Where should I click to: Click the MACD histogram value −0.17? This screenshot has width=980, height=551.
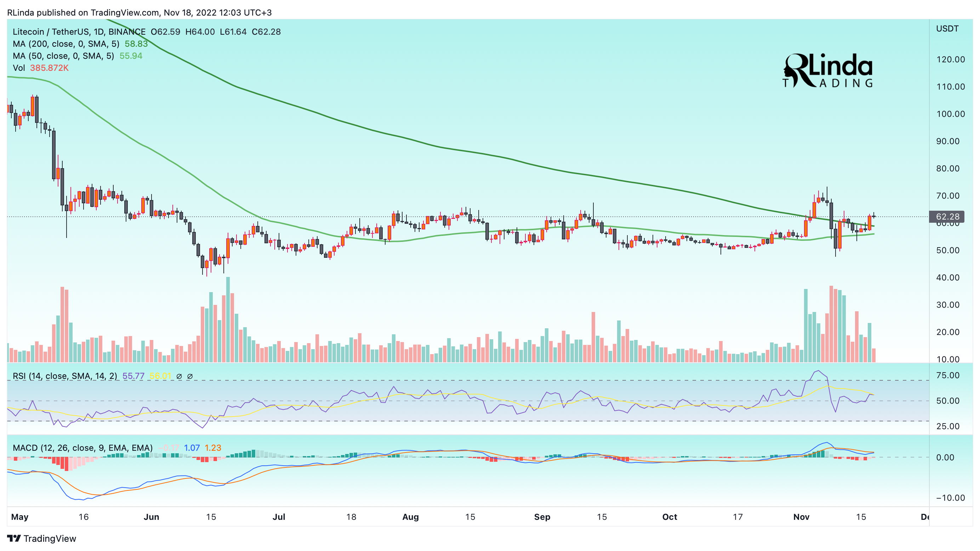[x=169, y=448]
